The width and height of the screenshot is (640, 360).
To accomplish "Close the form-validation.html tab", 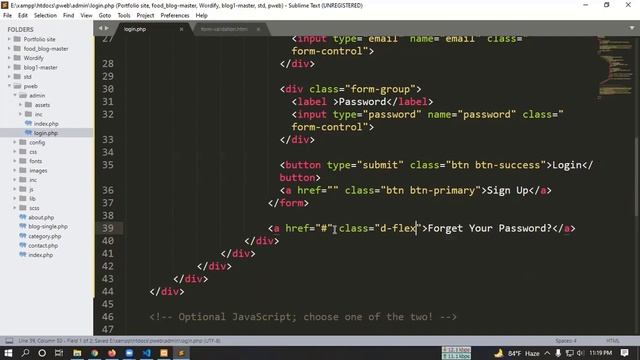I will [x=258, y=29].
